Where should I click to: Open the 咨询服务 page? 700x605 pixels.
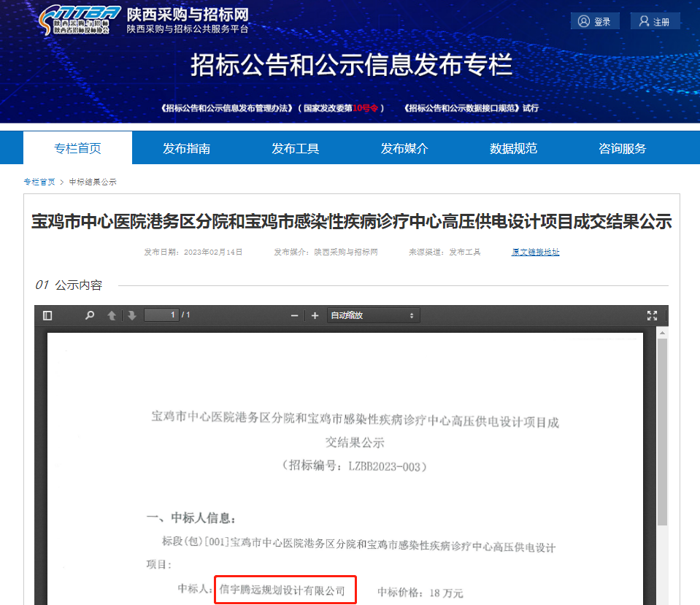[622, 147]
